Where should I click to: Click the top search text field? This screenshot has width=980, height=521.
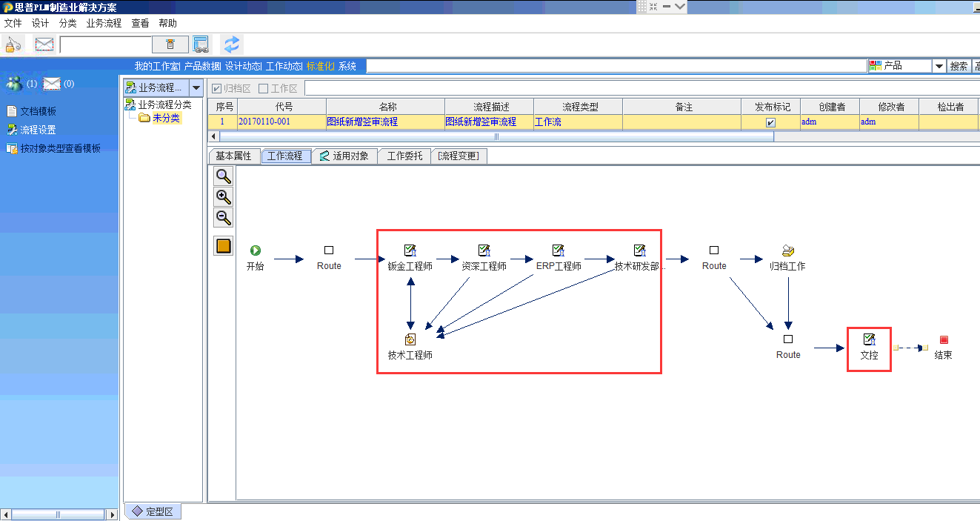point(616,66)
